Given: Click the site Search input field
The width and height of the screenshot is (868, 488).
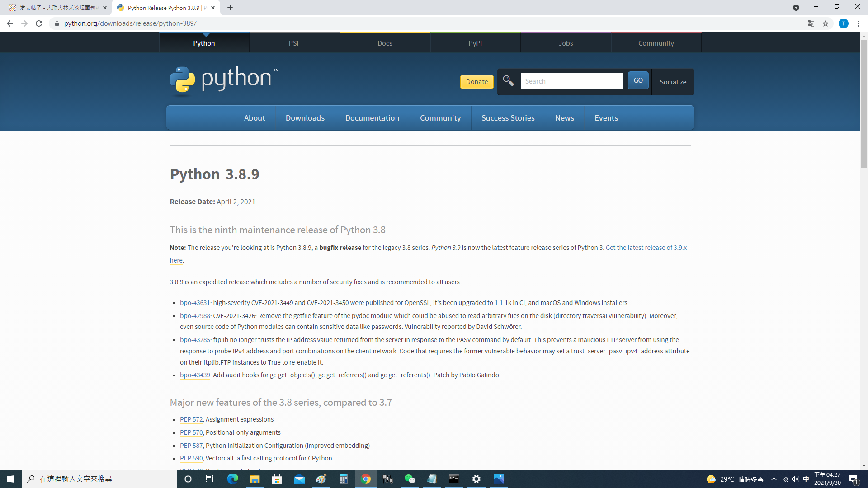Looking at the screenshot, I should pyautogui.click(x=571, y=81).
